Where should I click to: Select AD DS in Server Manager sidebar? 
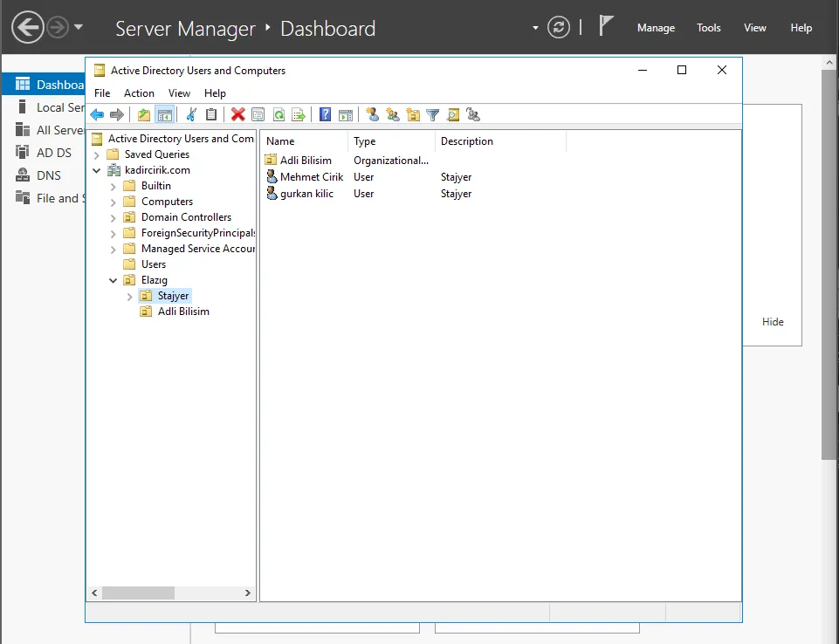pyautogui.click(x=44, y=153)
